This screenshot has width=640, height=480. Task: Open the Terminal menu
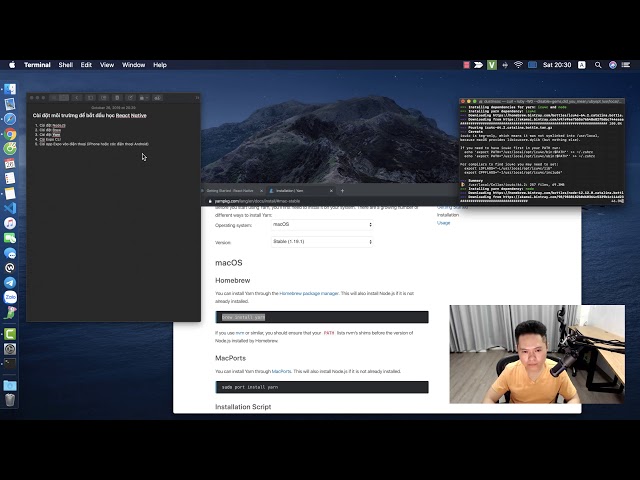tap(37, 65)
